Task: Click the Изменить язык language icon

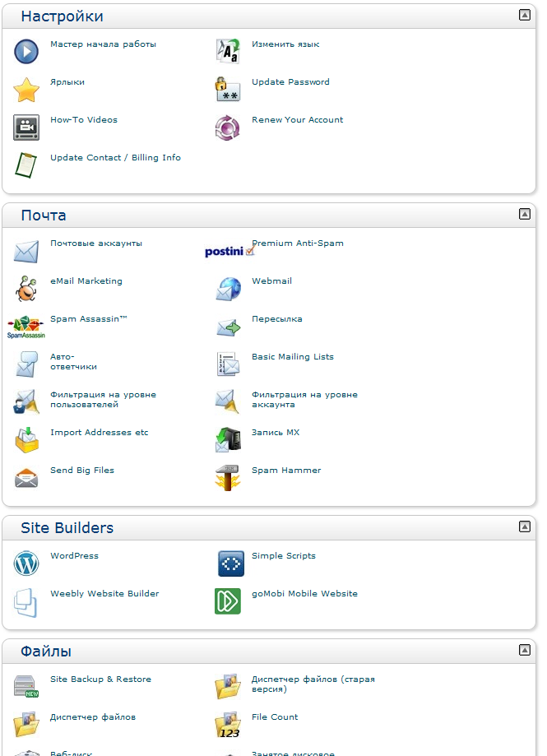Action: [x=228, y=51]
